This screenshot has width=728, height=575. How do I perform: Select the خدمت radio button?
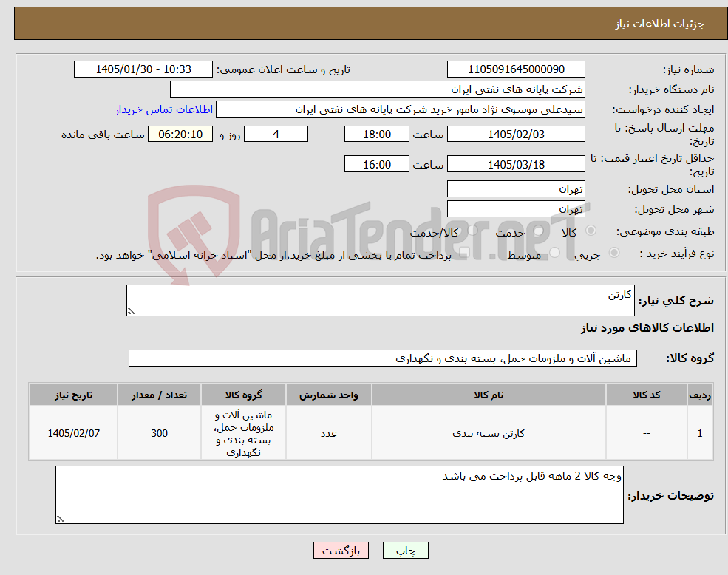(x=539, y=231)
